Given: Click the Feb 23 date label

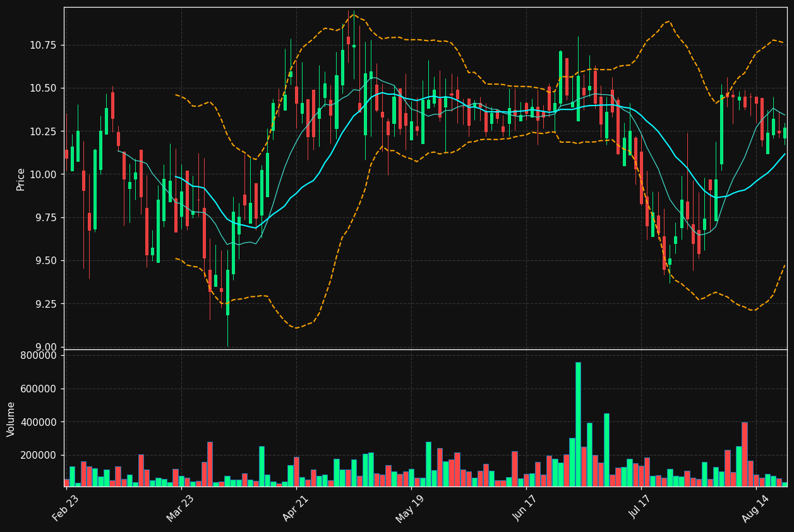Looking at the screenshot, I should pyautogui.click(x=66, y=508).
